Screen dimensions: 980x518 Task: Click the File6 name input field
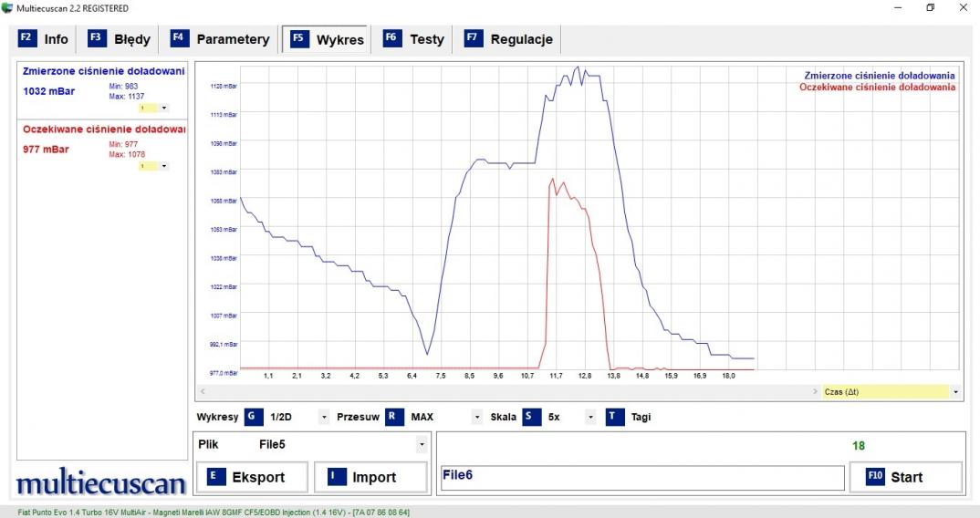[x=642, y=477]
